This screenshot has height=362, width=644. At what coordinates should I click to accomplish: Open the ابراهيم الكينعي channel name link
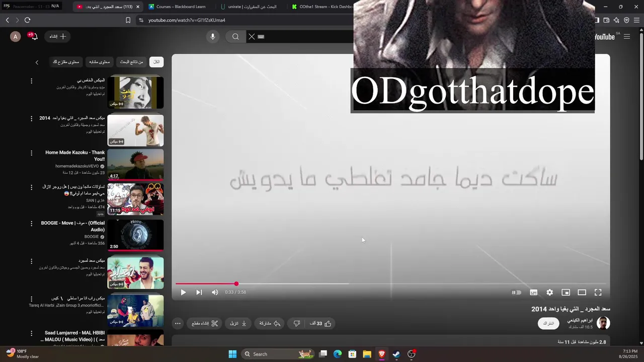580,320
